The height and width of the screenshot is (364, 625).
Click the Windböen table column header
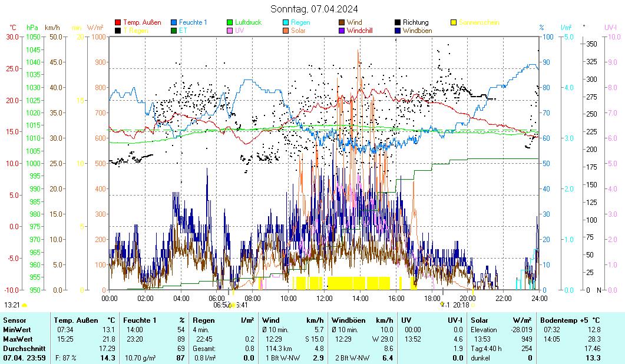tap(348, 320)
